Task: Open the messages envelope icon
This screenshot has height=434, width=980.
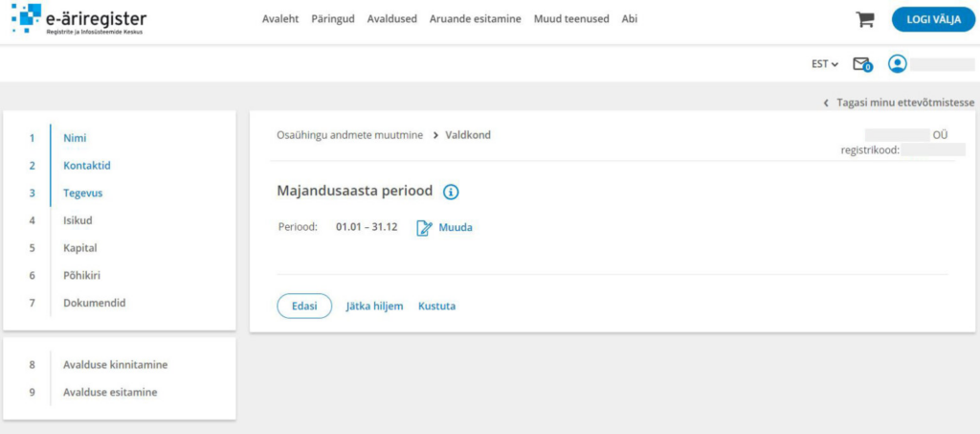Action: pyautogui.click(x=862, y=64)
